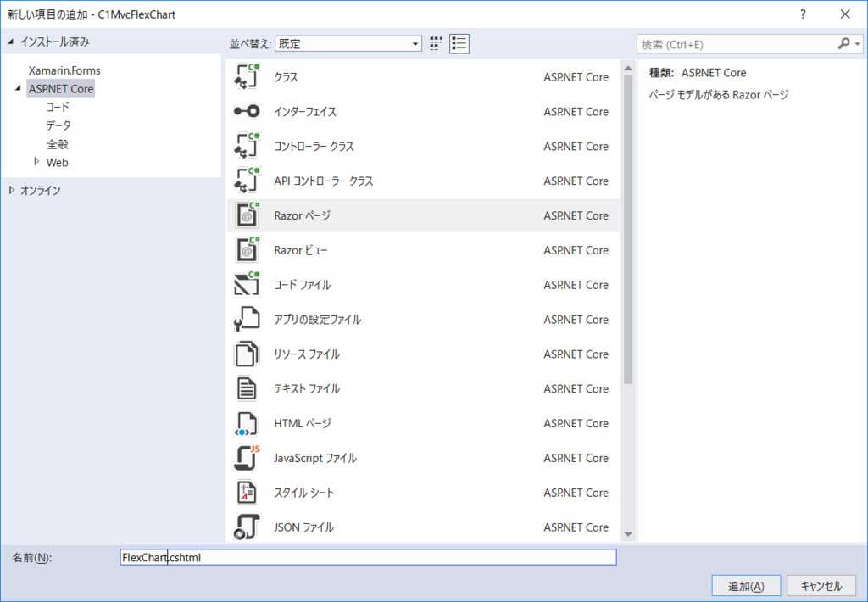Select the 全般 category
The width and height of the screenshot is (868, 602).
click(57, 144)
